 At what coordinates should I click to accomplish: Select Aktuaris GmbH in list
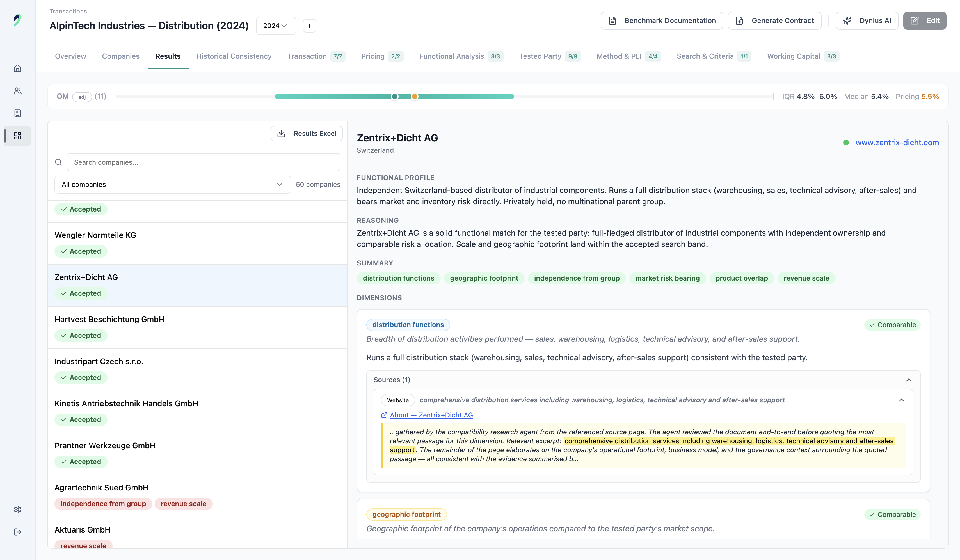(197, 533)
